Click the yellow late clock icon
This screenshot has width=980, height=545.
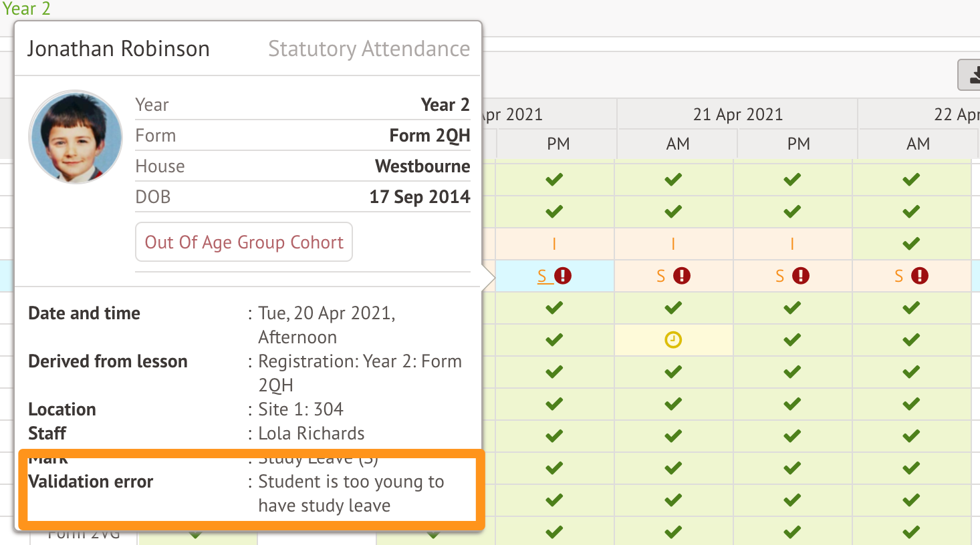[x=673, y=340]
